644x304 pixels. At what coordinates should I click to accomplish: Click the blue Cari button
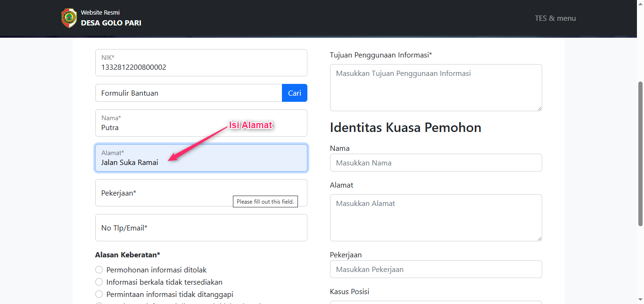point(295,93)
